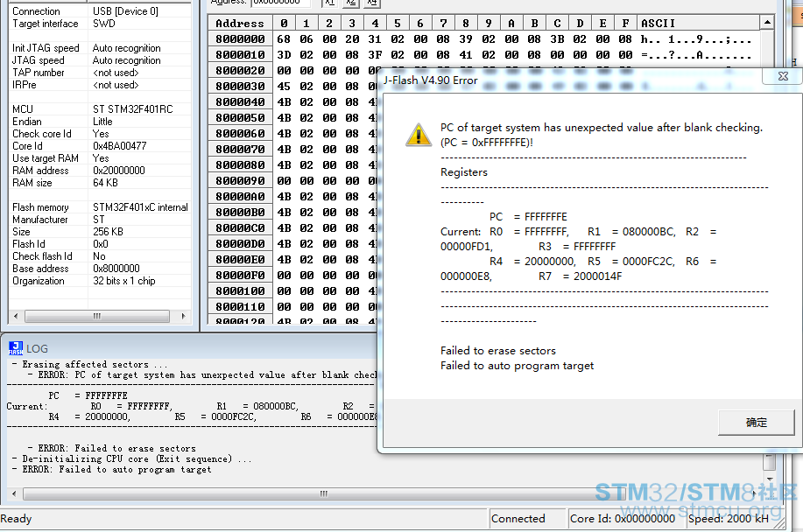This screenshot has width=803, height=532.
Task: Click the x4 display width button
Action: point(372,3)
